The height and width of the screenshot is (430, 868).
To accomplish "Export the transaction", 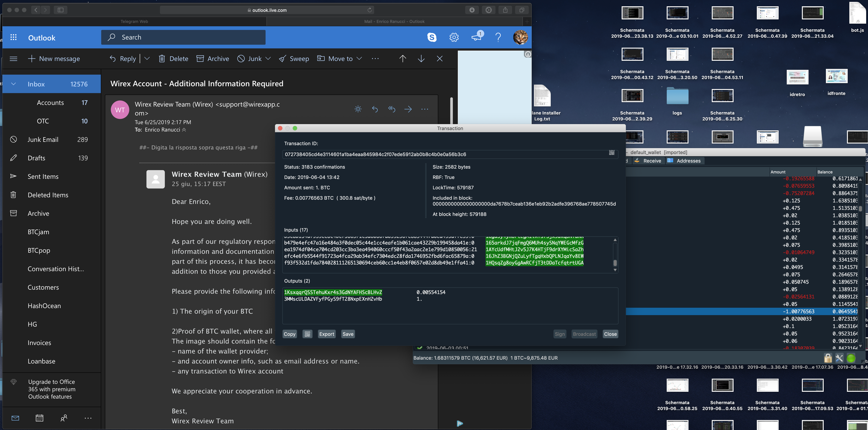I will tap(327, 334).
